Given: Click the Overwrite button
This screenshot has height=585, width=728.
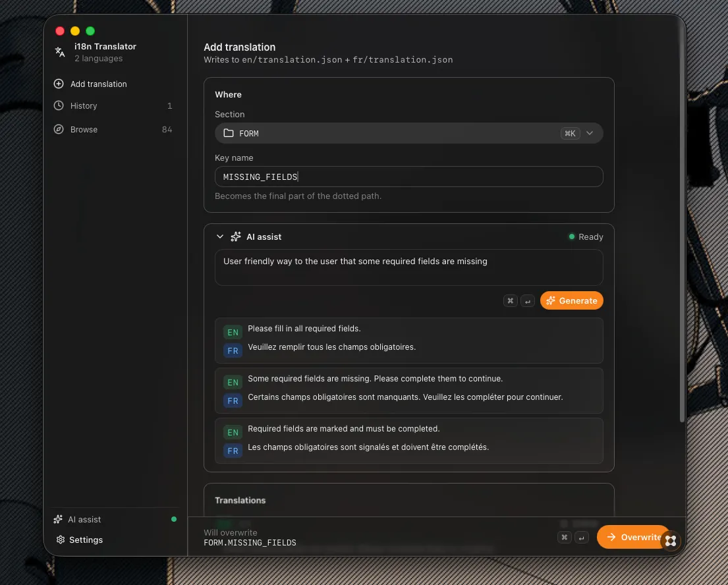Looking at the screenshot, I should 634,537.
